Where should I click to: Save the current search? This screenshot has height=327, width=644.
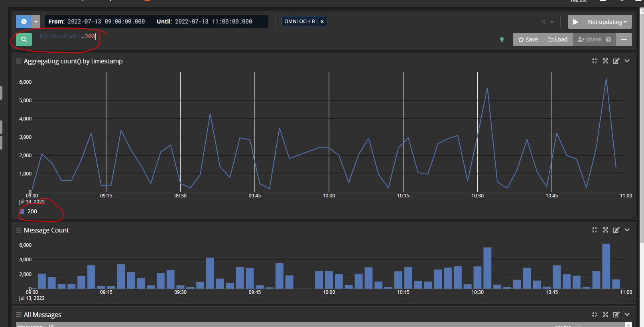pyautogui.click(x=528, y=39)
